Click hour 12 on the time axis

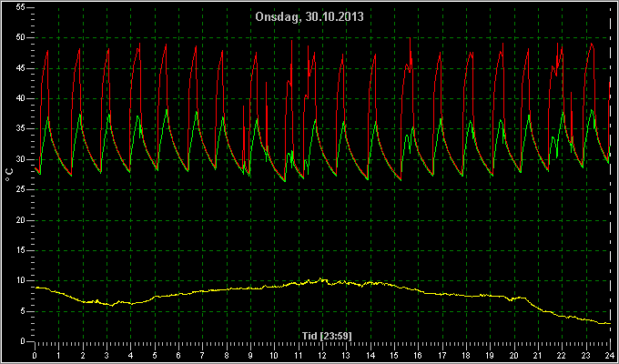(x=322, y=355)
